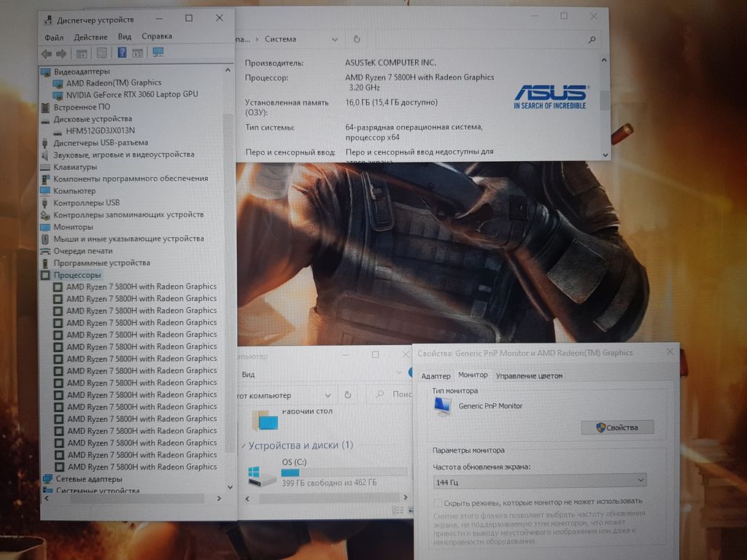Click the speaker icon beside Звуковые, игровые и видеоустройства
The image size is (747, 560).
44,155
